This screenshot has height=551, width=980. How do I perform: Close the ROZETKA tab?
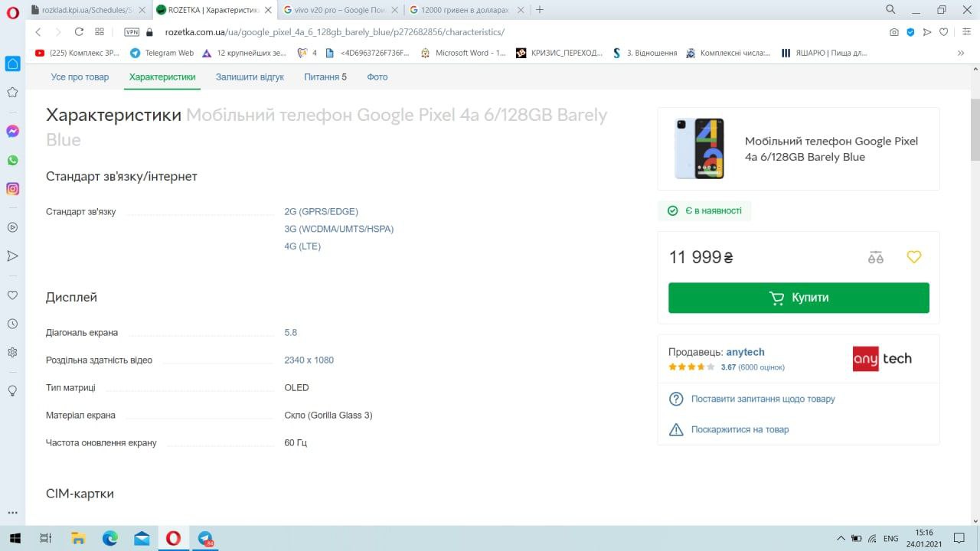268,10
